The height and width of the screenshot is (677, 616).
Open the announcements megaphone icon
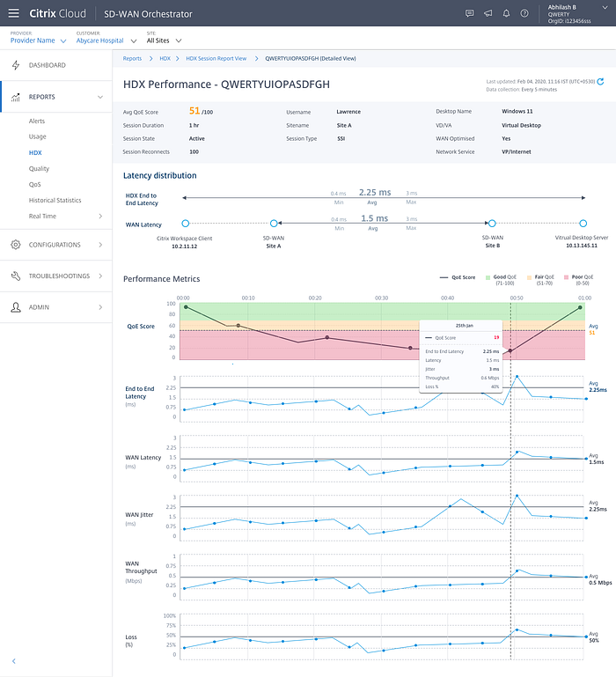pyautogui.click(x=488, y=13)
